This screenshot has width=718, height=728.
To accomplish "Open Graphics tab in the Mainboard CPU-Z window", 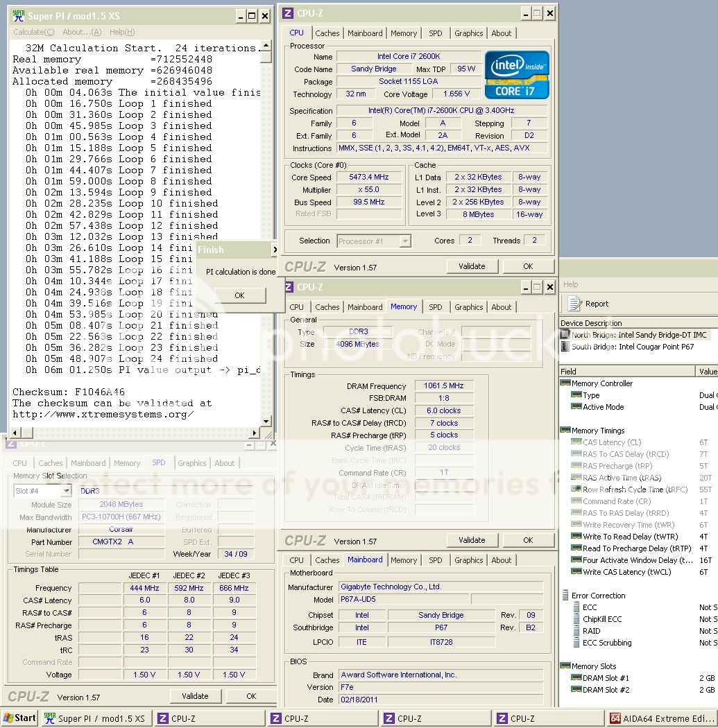I will 469,560.
